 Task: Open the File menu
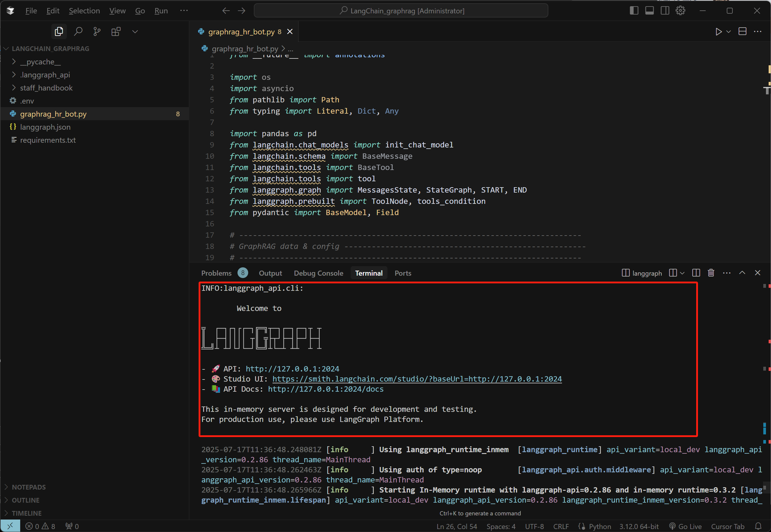coord(31,11)
